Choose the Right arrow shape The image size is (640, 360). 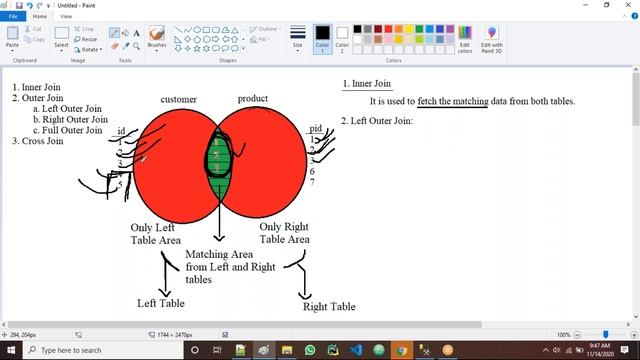coord(216,40)
